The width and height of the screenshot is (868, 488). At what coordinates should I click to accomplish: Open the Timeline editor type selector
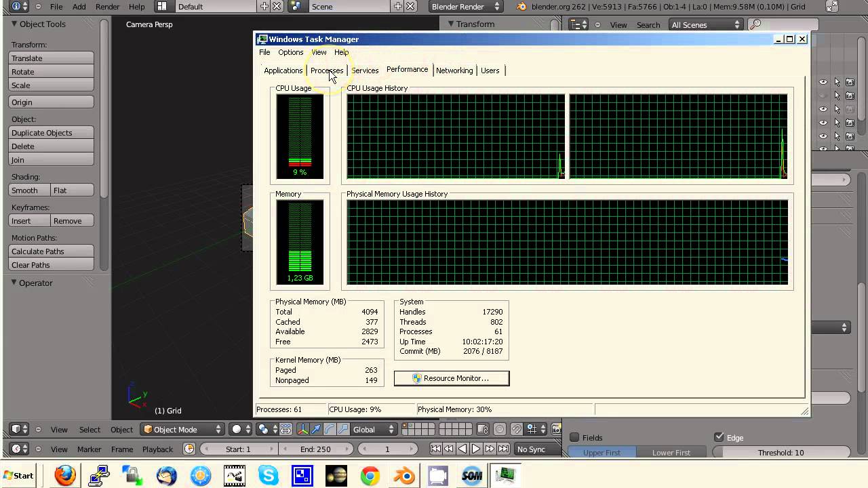tap(20, 449)
